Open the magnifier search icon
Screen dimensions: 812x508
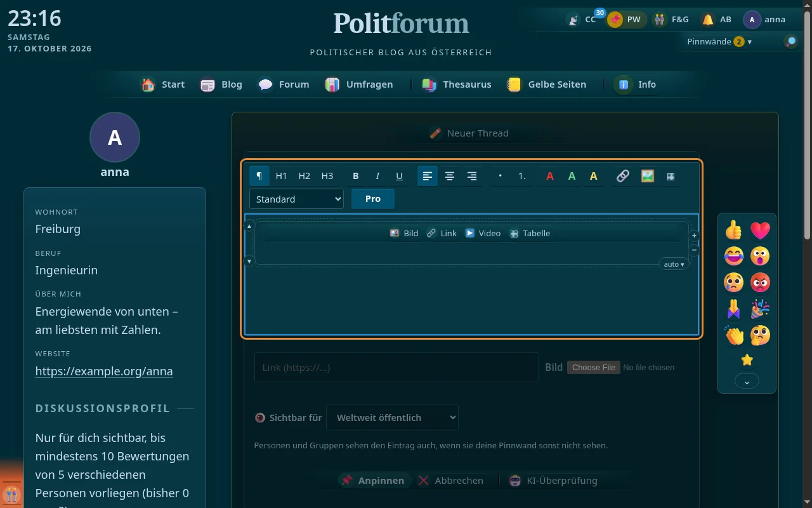coord(790,41)
